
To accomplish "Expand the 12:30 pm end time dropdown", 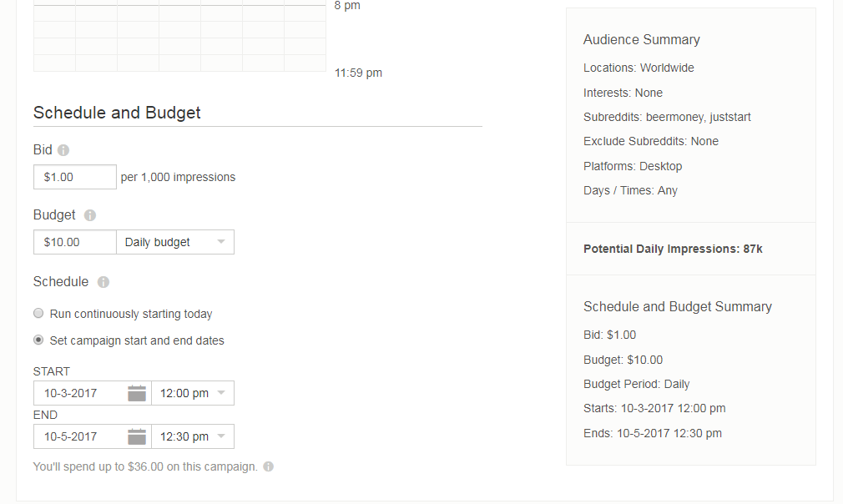I will point(193,437).
